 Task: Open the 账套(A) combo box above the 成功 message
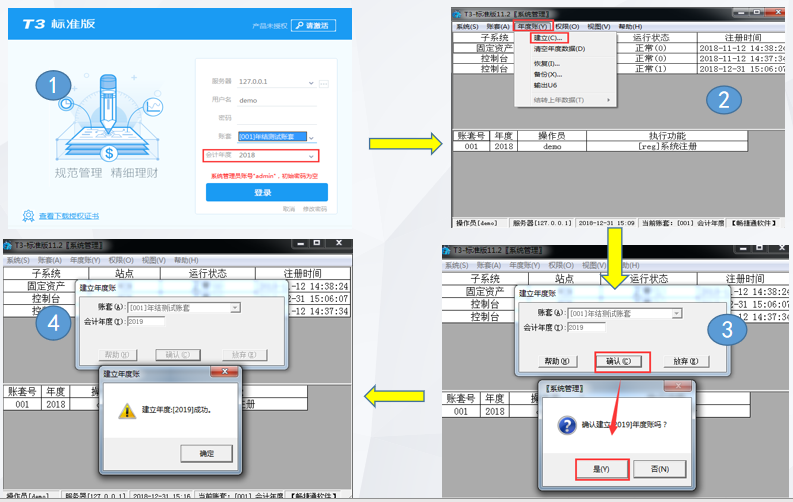[235, 308]
